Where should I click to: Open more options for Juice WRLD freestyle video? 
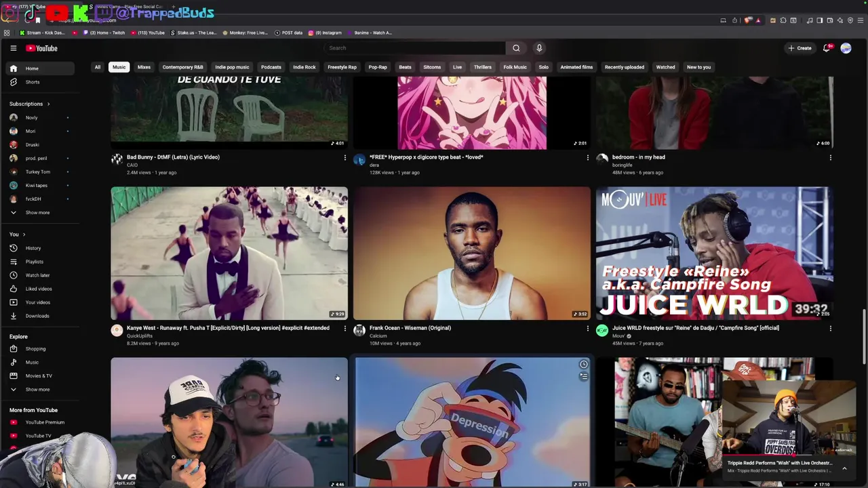(830, 328)
